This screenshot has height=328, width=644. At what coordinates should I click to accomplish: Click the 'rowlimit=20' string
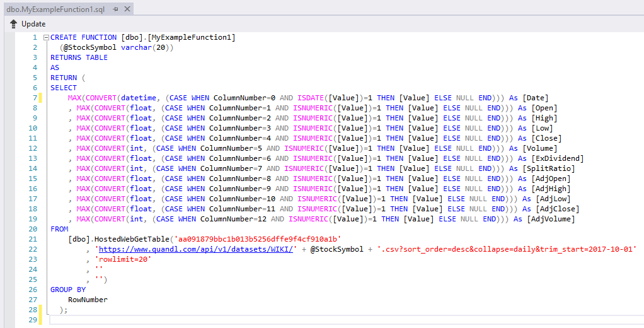(124, 259)
